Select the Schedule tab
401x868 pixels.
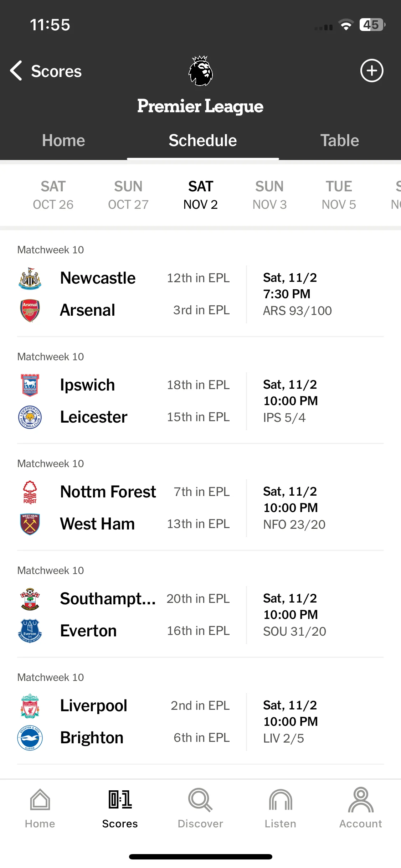pyautogui.click(x=203, y=140)
